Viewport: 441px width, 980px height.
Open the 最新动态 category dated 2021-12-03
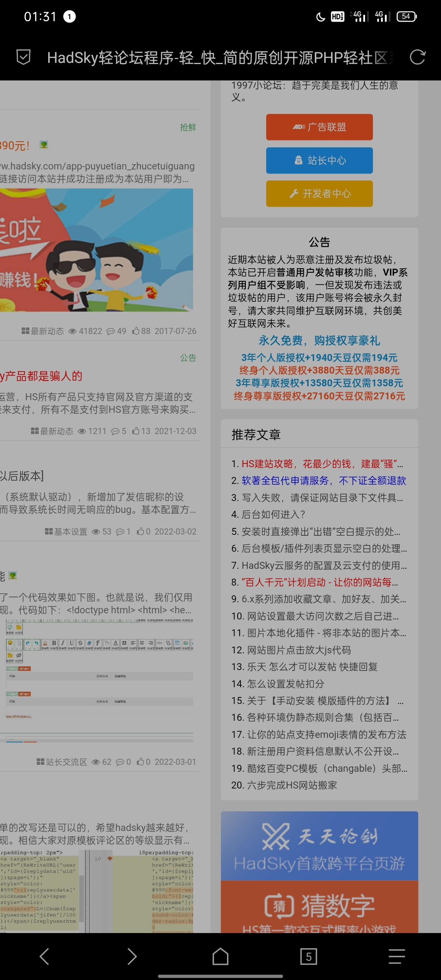(x=52, y=431)
